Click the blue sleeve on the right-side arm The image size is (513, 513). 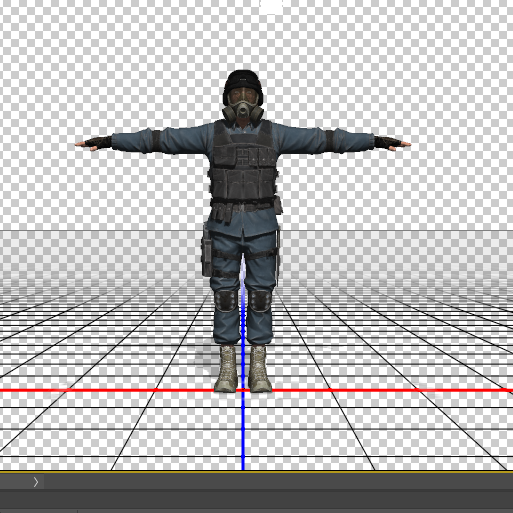coord(324,140)
